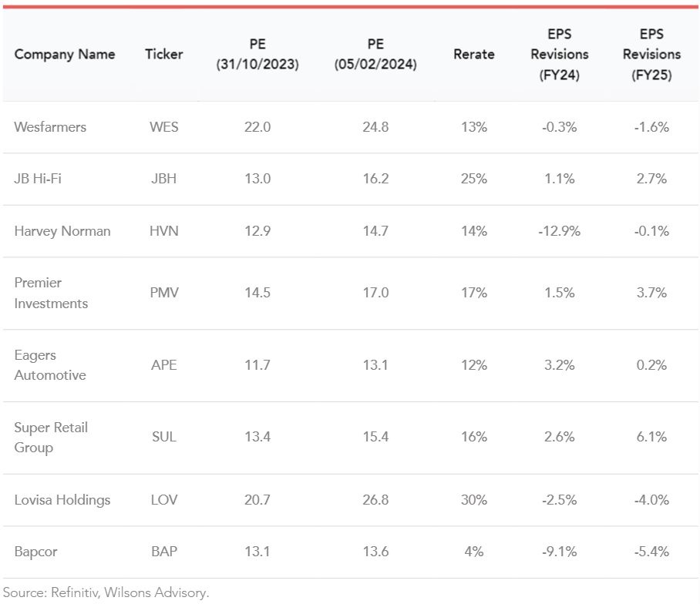Screen dimensions: 700x604
Task: Select the PE (31/10/2023) column header
Action: coord(257,55)
